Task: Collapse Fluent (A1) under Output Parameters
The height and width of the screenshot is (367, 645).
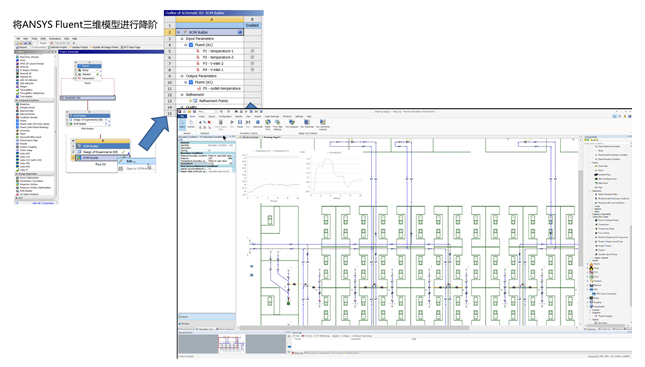Action: [186, 82]
